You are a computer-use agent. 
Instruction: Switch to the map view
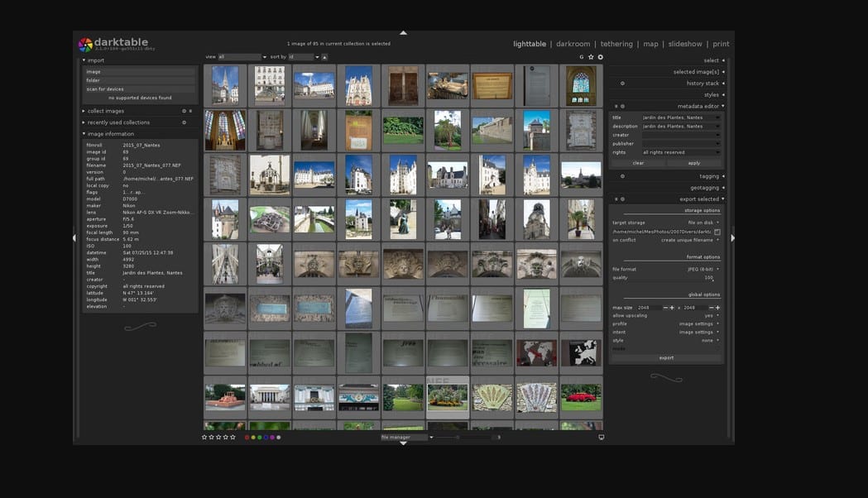click(x=650, y=44)
